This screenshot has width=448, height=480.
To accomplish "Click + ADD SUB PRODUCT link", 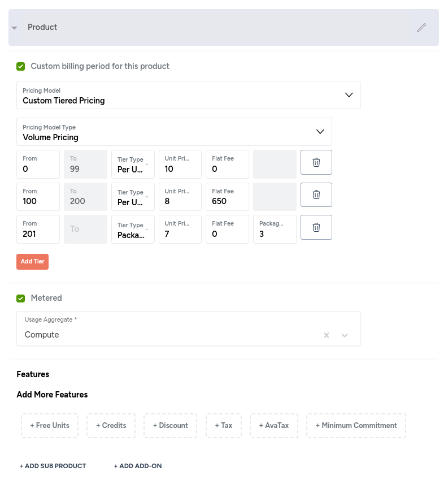I will point(53,466).
